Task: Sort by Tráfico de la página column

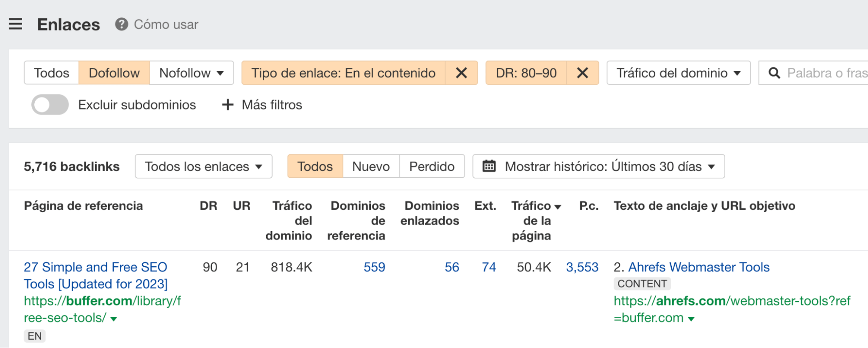Action: pos(536,221)
